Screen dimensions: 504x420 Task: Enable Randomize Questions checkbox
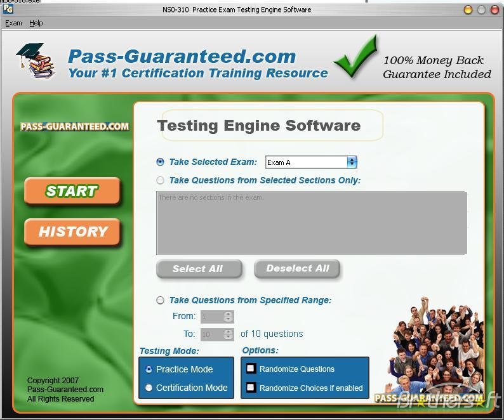pos(251,368)
